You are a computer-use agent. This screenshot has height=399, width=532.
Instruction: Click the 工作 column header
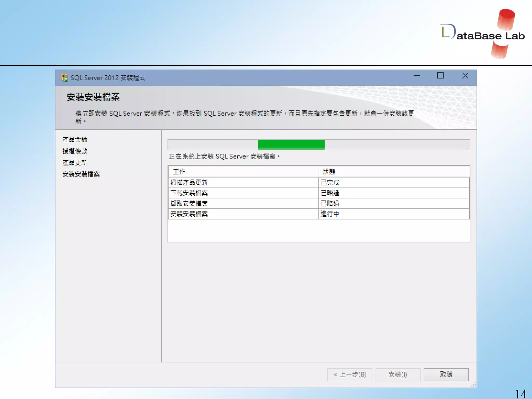tap(243, 172)
